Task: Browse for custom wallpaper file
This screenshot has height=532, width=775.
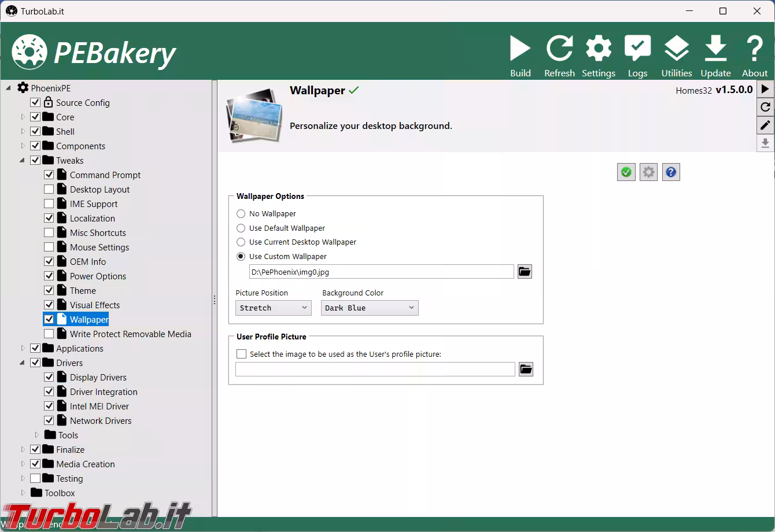Action: point(525,272)
